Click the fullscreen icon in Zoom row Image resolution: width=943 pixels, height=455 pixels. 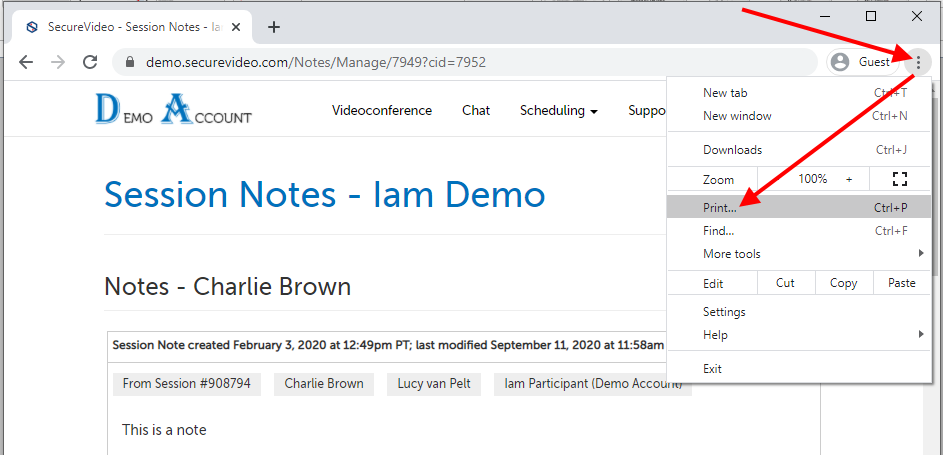click(x=899, y=179)
